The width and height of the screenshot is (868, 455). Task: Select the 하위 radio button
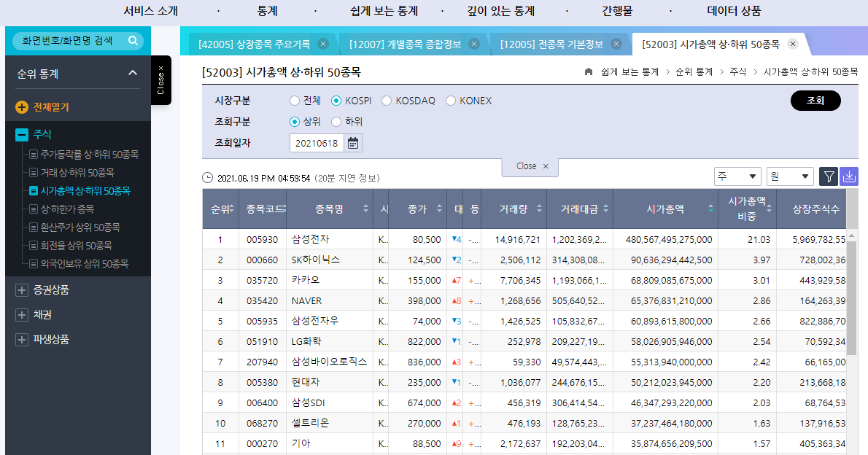click(x=336, y=122)
